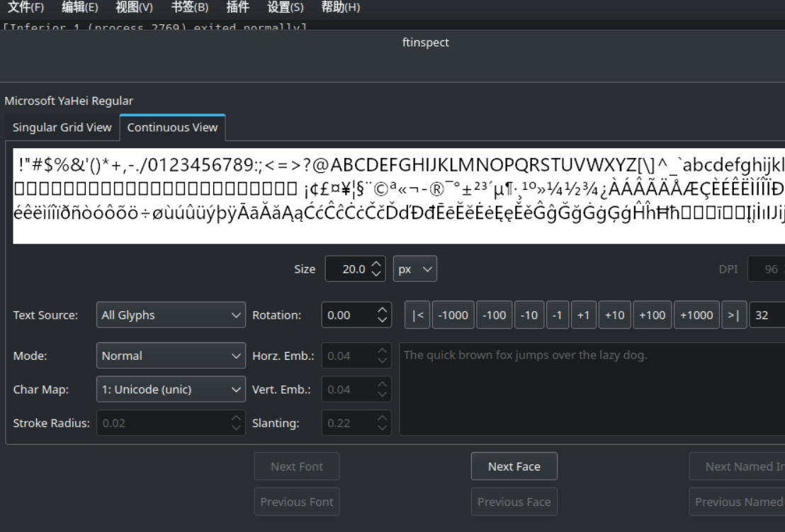
Task: Click the DPI value field
Action: [x=766, y=269]
